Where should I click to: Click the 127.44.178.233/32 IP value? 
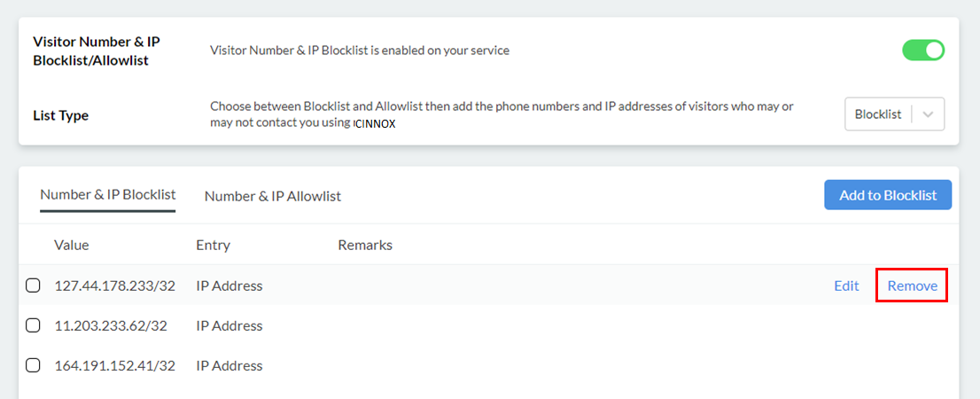(114, 286)
